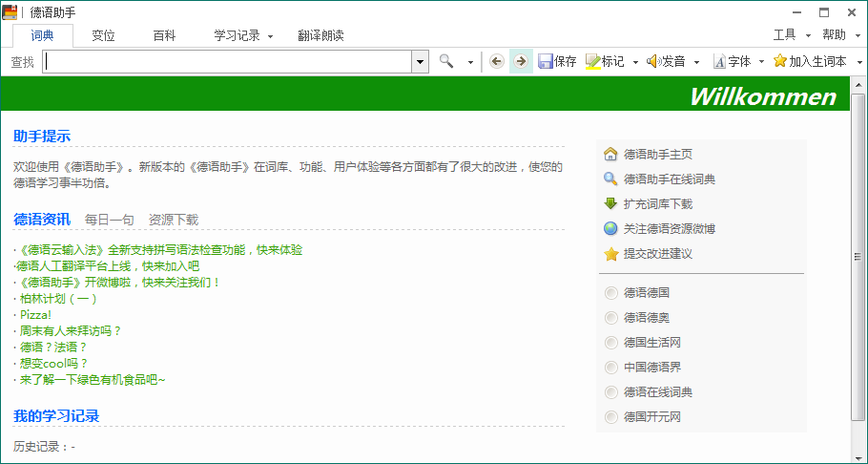Open 扩充词库下载 download link

[x=657, y=203]
